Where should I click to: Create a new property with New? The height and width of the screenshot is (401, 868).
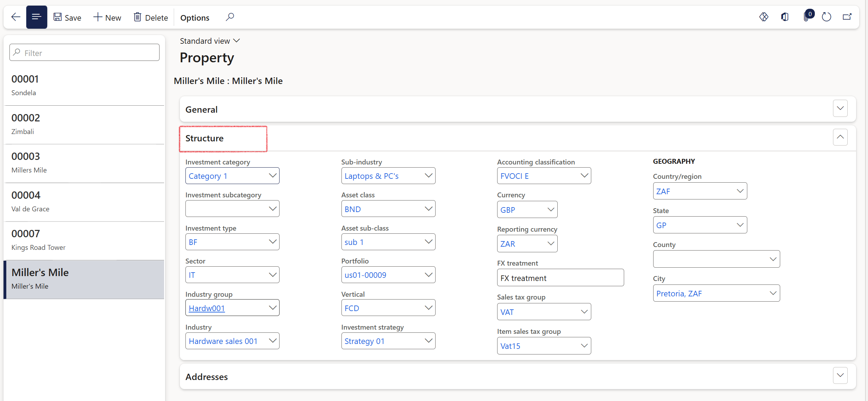(x=107, y=17)
